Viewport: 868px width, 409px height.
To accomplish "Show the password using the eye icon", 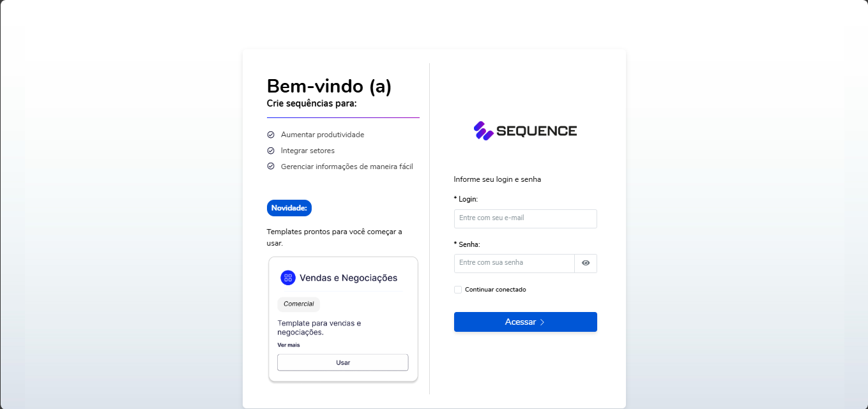I will click(x=586, y=263).
